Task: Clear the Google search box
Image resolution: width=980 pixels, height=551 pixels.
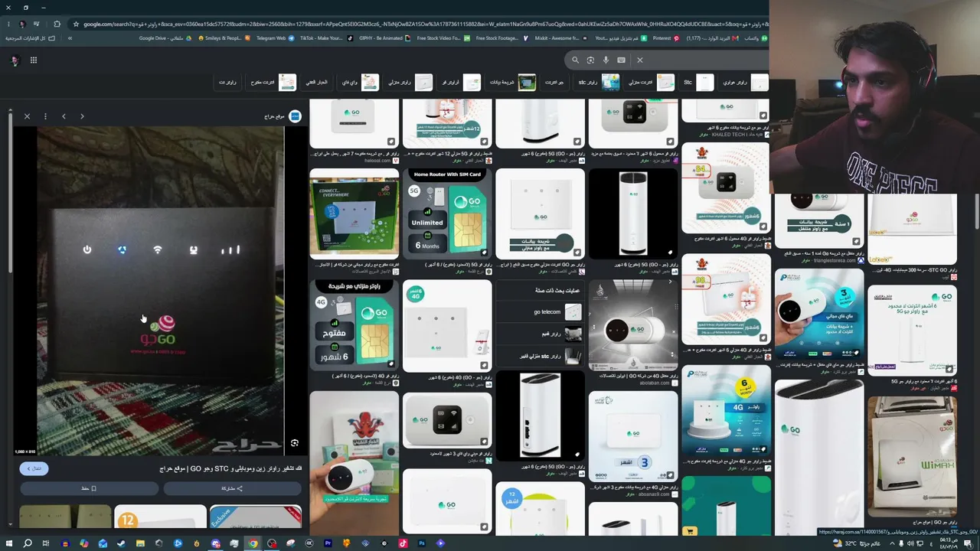Action: point(640,60)
